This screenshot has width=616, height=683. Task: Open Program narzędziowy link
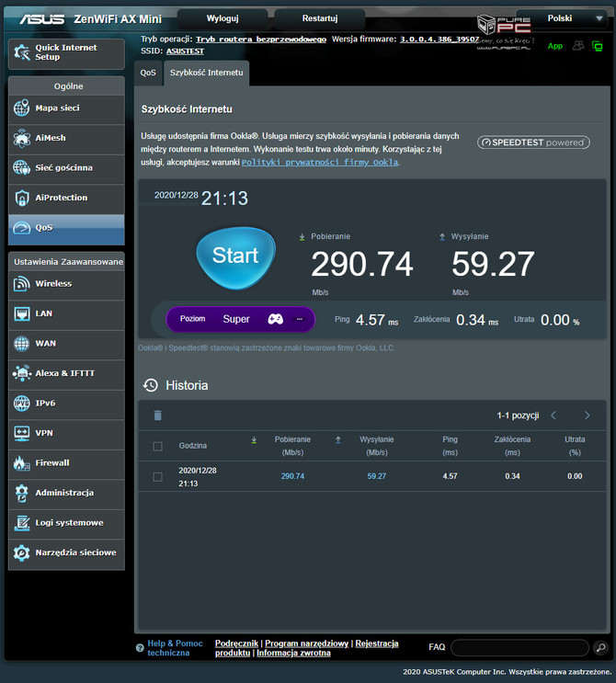pos(307,643)
